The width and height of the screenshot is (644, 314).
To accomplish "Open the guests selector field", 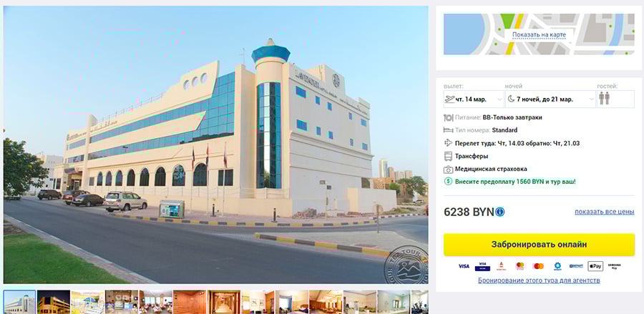I will coord(615,99).
